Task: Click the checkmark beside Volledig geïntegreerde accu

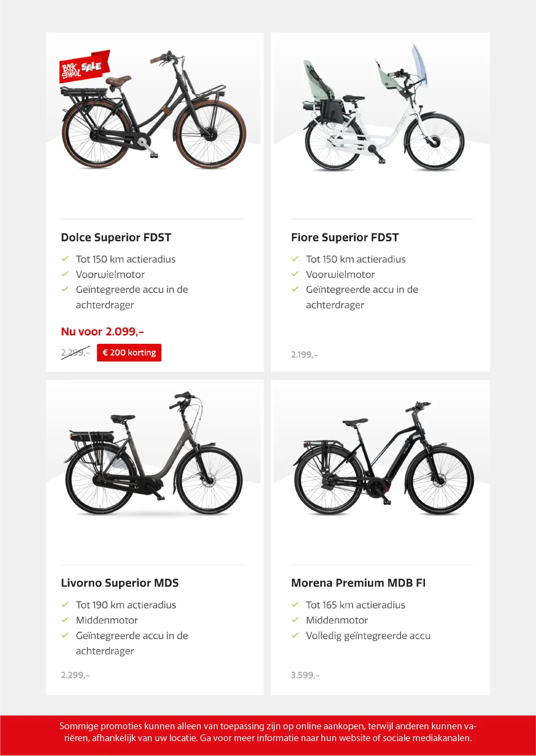Action: pos(295,635)
